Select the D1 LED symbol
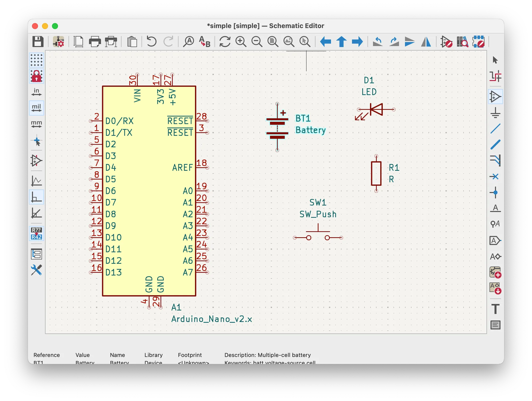 [x=376, y=110]
